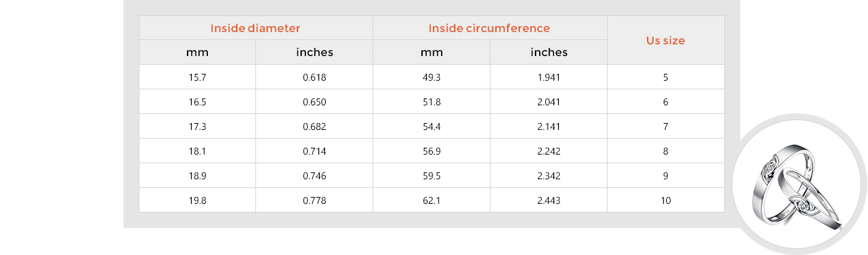868x255 pixels.
Task: Select the 2.242 inches circumference cell
Action: point(549,152)
